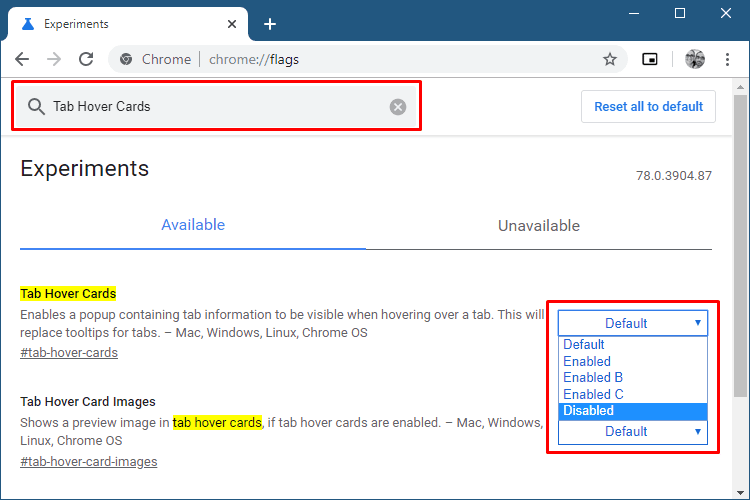Viewport: 750px width, 500px height.
Task: Minimize the Chrome window
Action: point(634,13)
